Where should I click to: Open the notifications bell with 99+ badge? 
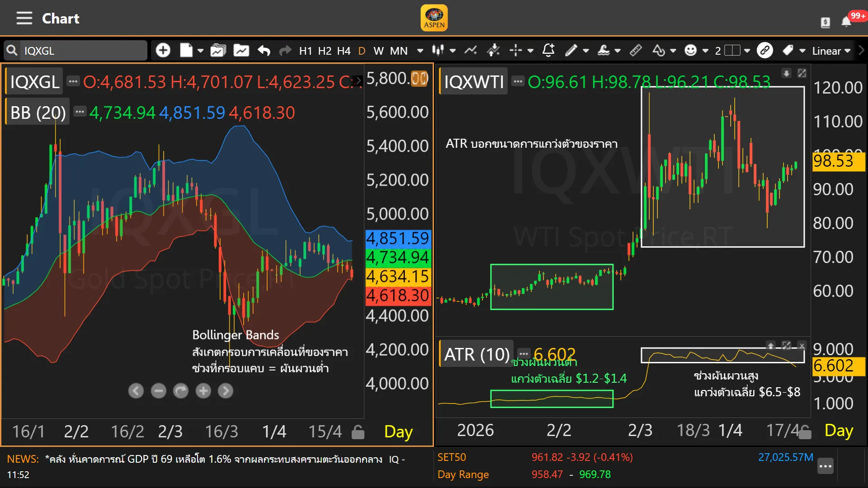[x=846, y=21]
